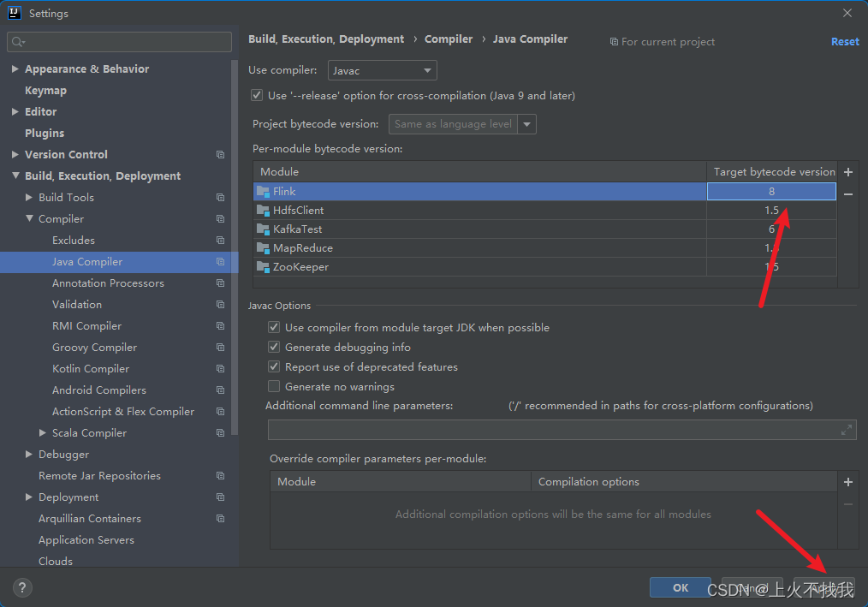Select the KafkaTest module row
This screenshot has width=868, height=607.
[544, 229]
